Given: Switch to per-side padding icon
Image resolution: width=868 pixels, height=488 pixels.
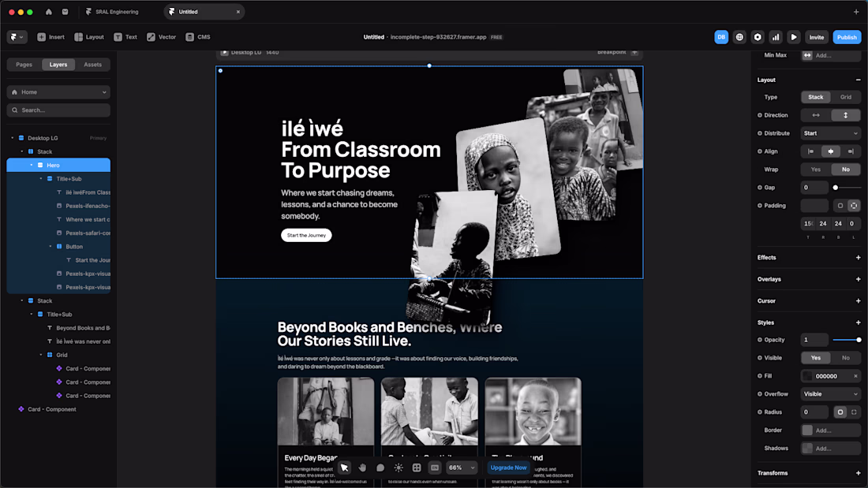Looking at the screenshot, I should coord(854,206).
